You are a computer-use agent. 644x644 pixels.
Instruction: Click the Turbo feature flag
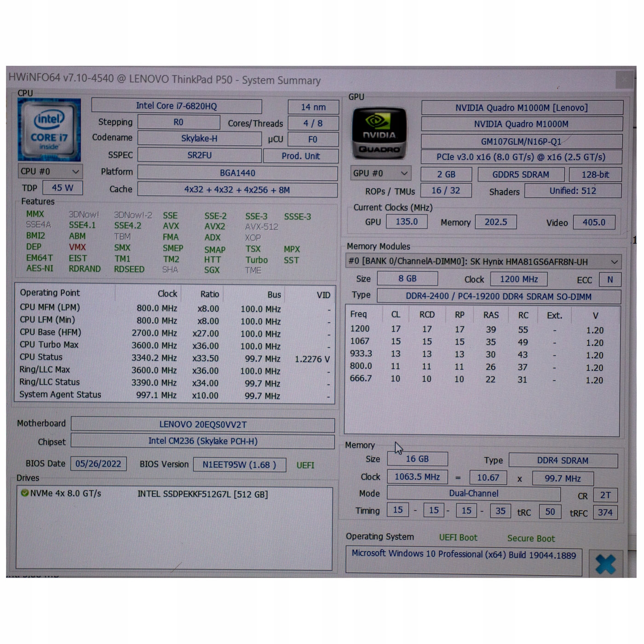tap(257, 260)
